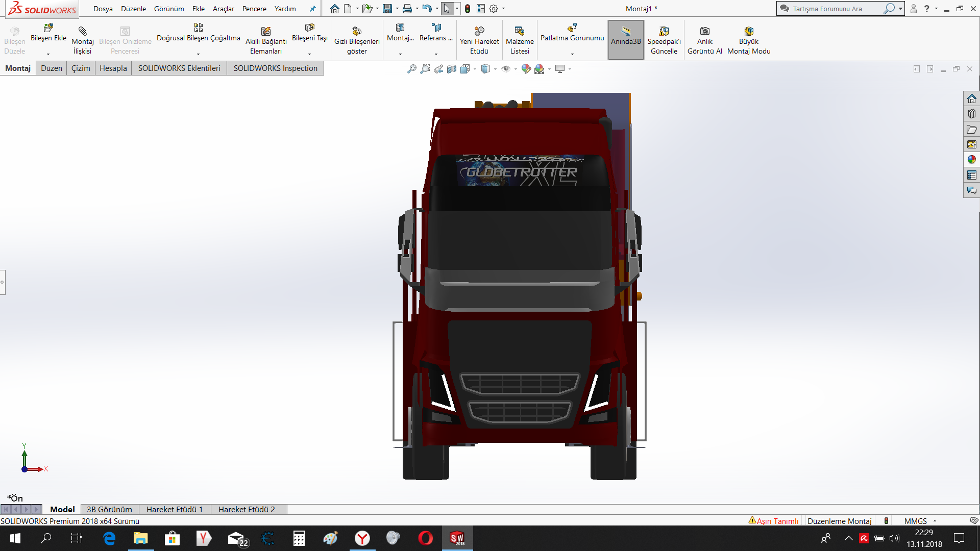Open the Dosya menu

[103, 9]
